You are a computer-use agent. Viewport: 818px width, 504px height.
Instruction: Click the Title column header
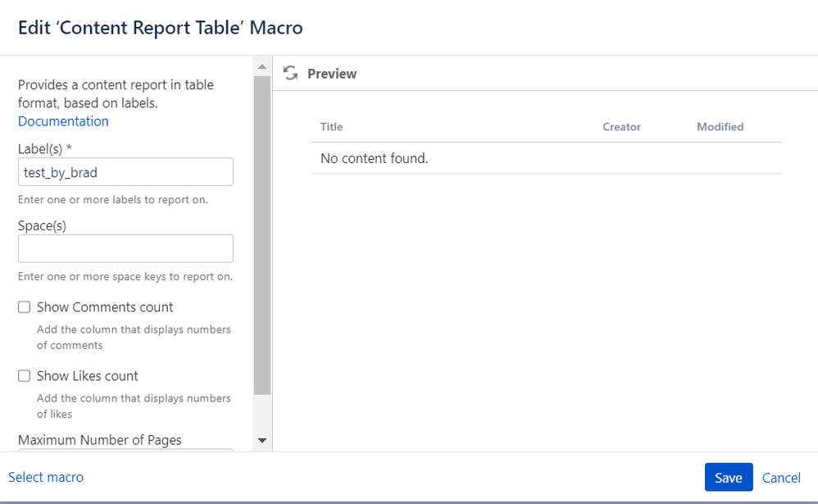[331, 127]
